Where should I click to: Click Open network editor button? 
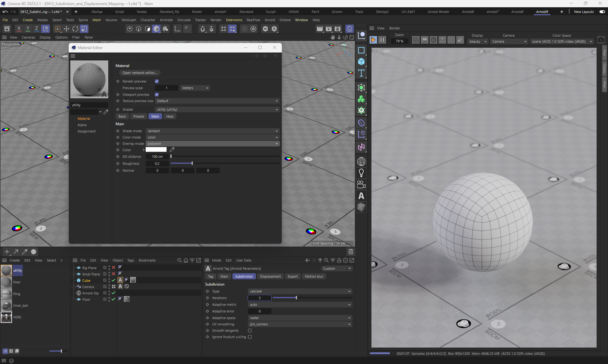pyautogui.click(x=139, y=73)
